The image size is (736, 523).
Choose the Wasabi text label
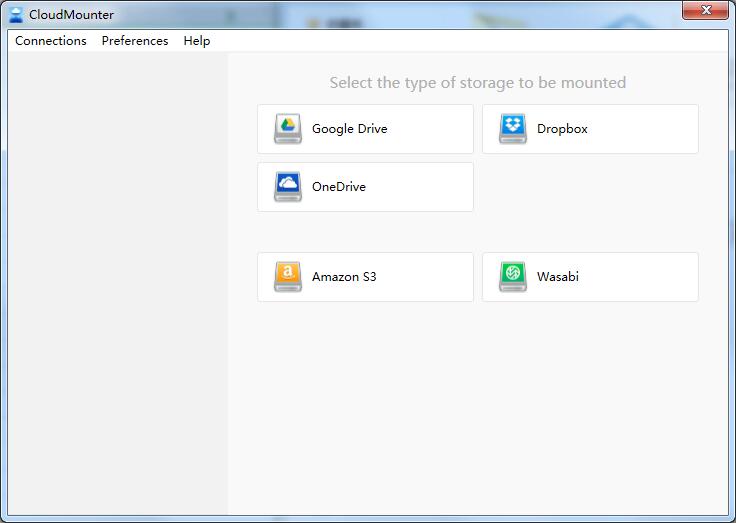click(x=558, y=277)
